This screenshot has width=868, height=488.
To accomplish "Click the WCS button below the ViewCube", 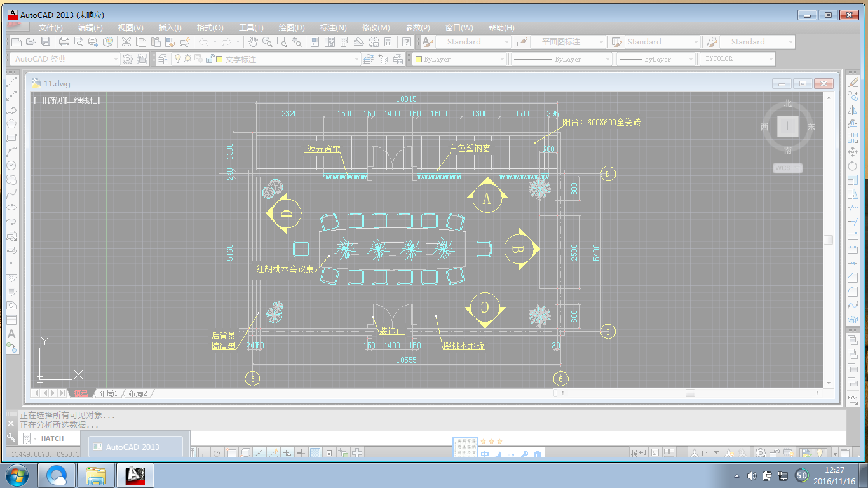I will point(787,168).
